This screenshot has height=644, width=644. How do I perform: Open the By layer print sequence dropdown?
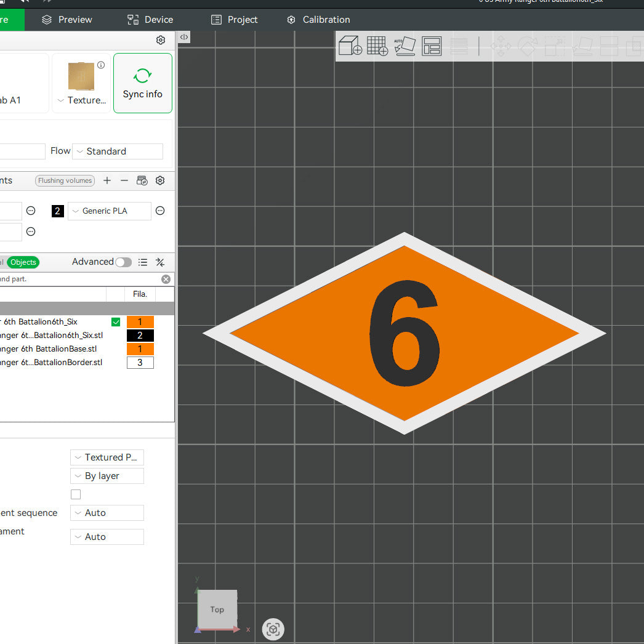tap(107, 476)
